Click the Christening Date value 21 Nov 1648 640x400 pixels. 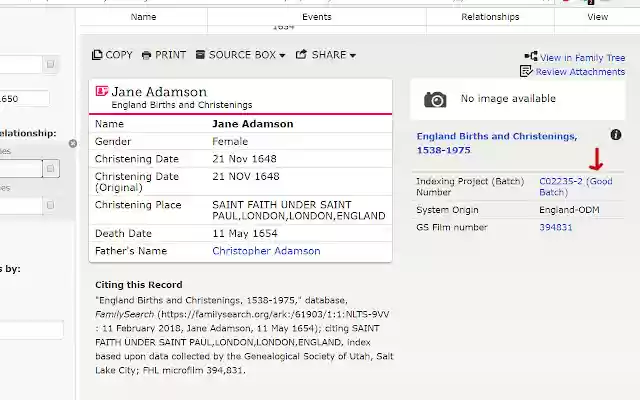tap(244, 159)
